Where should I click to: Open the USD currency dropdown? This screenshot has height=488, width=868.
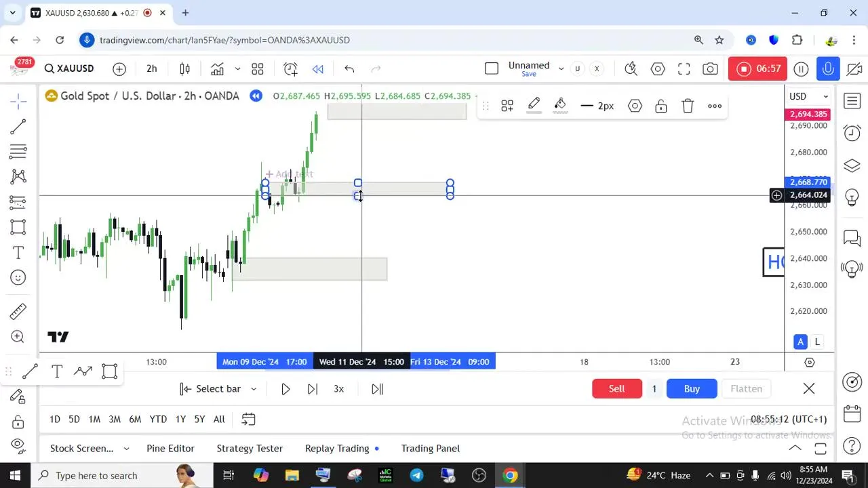coord(809,96)
